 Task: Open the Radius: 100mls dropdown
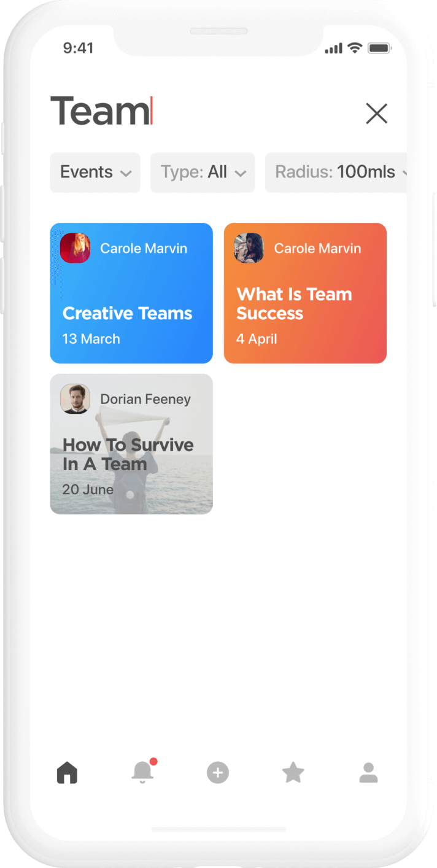tap(336, 172)
